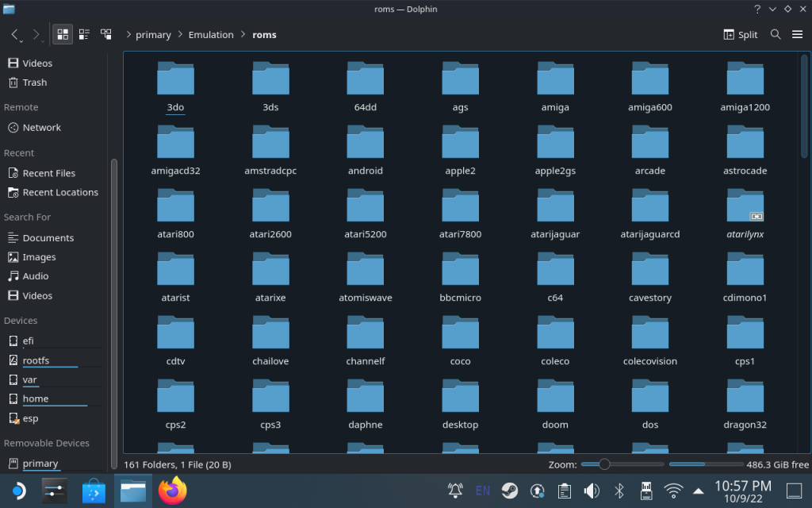Select the atarilynx folder

pyautogui.click(x=745, y=214)
